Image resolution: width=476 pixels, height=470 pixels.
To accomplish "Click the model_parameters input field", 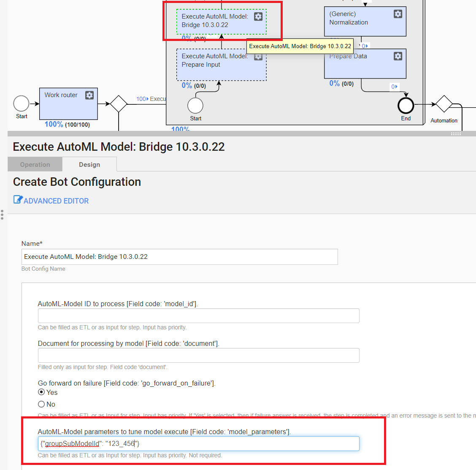I will click(x=198, y=443).
